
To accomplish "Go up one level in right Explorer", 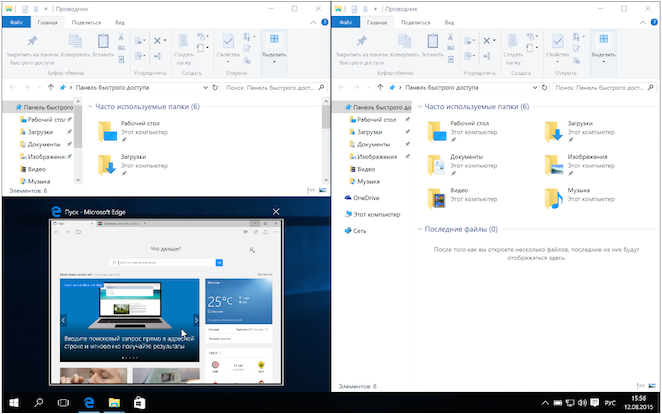I will (380, 87).
